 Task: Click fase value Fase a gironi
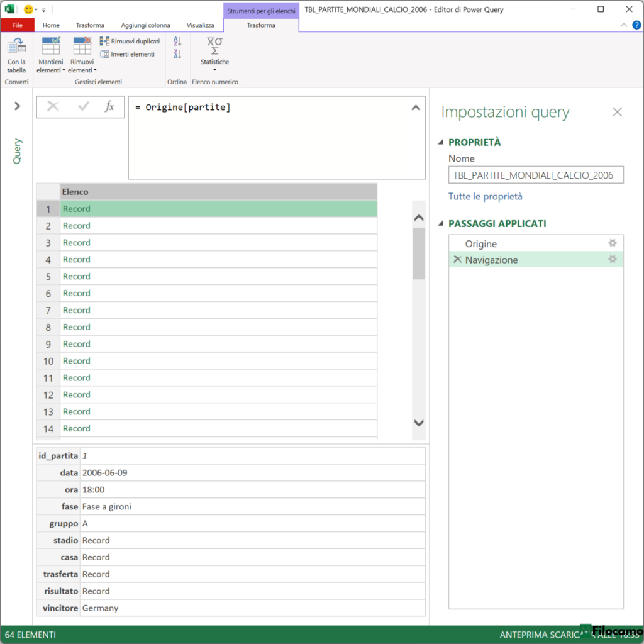(106, 506)
